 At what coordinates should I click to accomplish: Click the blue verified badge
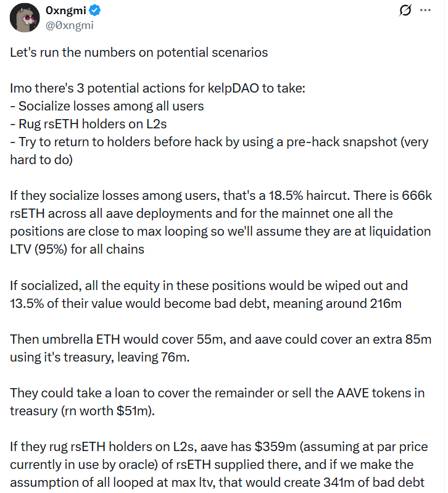tap(95, 10)
